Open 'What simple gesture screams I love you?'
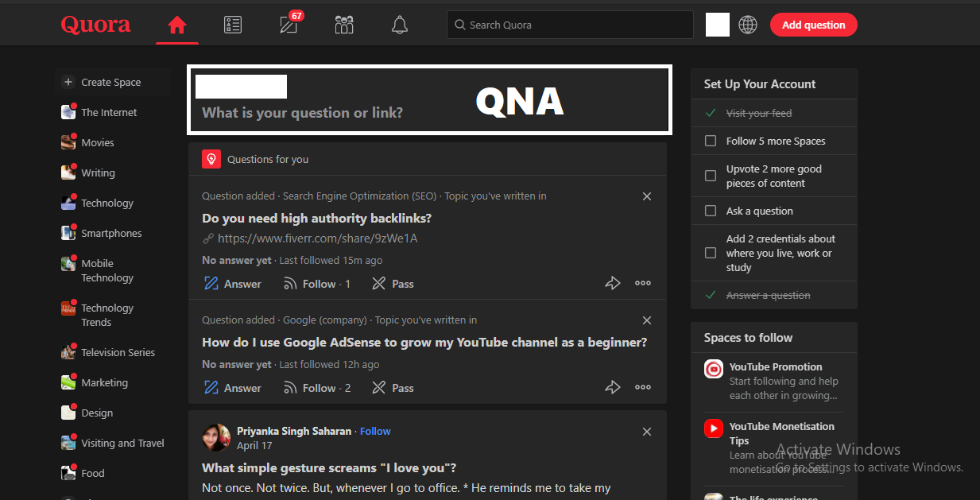Image resolution: width=980 pixels, height=500 pixels. pyautogui.click(x=329, y=467)
